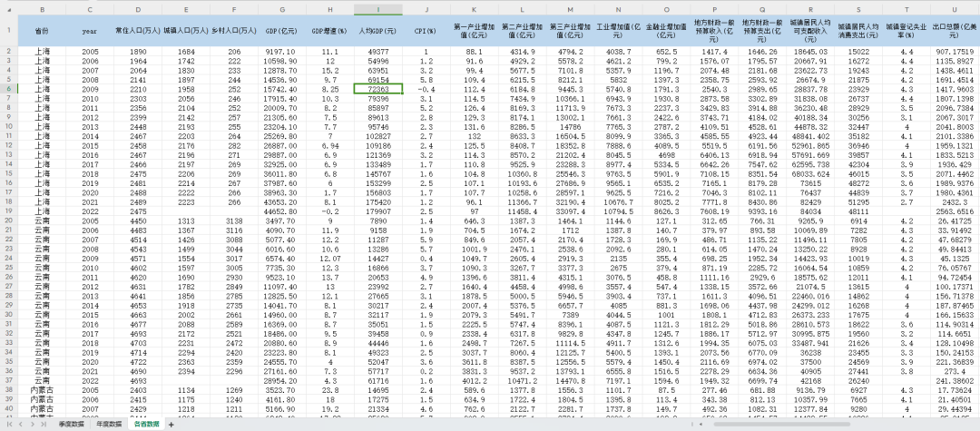
Task: Click the cell showing 179907
Action: click(378, 211)
